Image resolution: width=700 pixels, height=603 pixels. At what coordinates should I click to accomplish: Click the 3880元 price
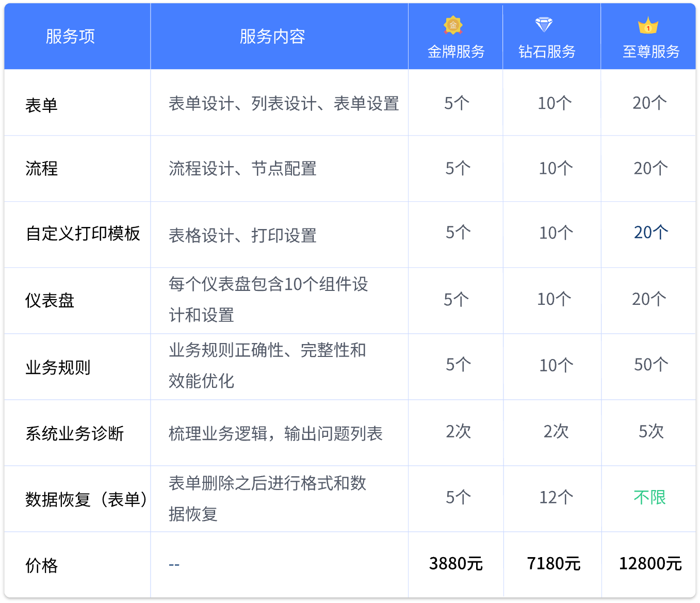(455, 564)
